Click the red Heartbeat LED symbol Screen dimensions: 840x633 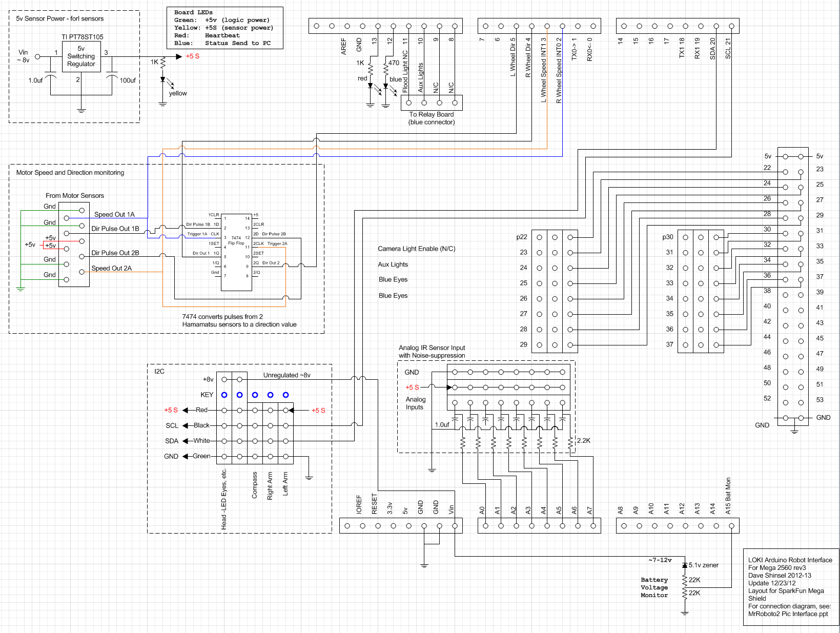pyautogui.click(x=370, y=86)
